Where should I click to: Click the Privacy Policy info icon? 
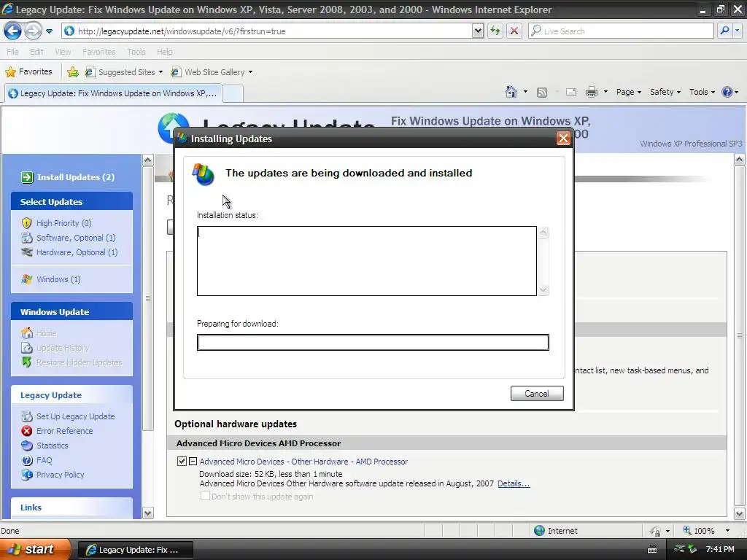(27, 475)
